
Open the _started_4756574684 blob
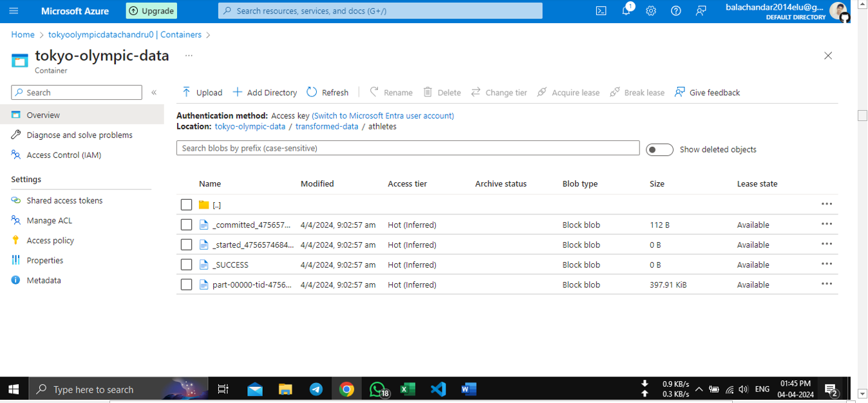[252, 245]
